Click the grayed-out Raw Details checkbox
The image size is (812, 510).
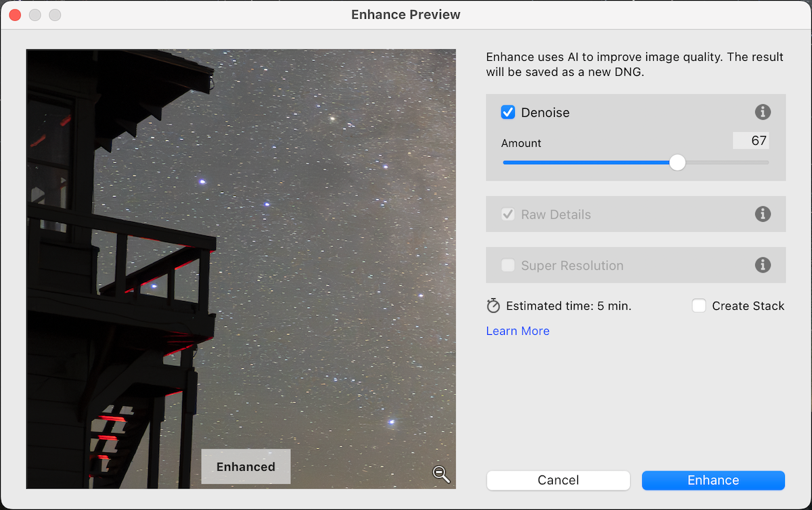507,214
